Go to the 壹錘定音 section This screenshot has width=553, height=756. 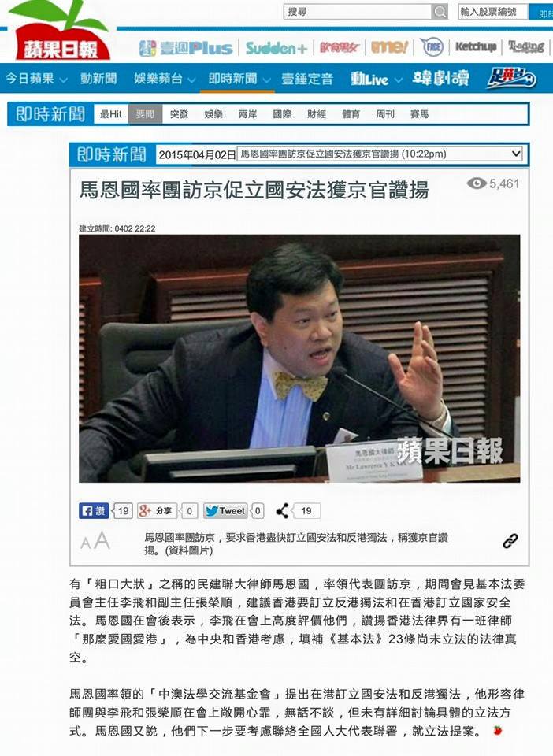[x=307, y=79]
